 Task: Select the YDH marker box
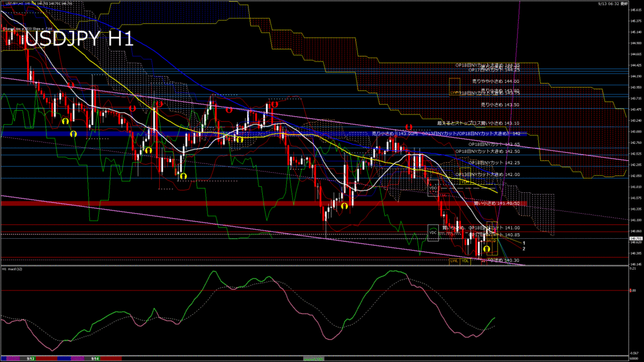[x=464, y=182]
